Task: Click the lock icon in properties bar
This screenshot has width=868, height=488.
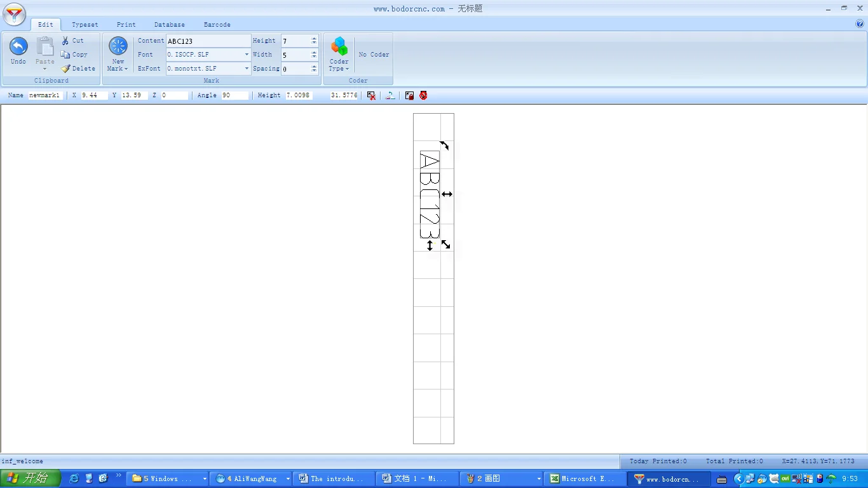Action: click(x=409, y=95)
